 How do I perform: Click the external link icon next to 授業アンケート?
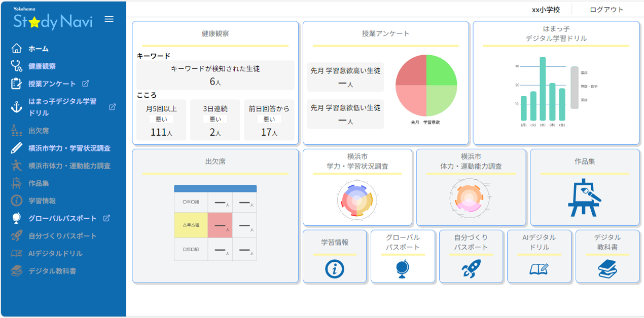point(86,84)
